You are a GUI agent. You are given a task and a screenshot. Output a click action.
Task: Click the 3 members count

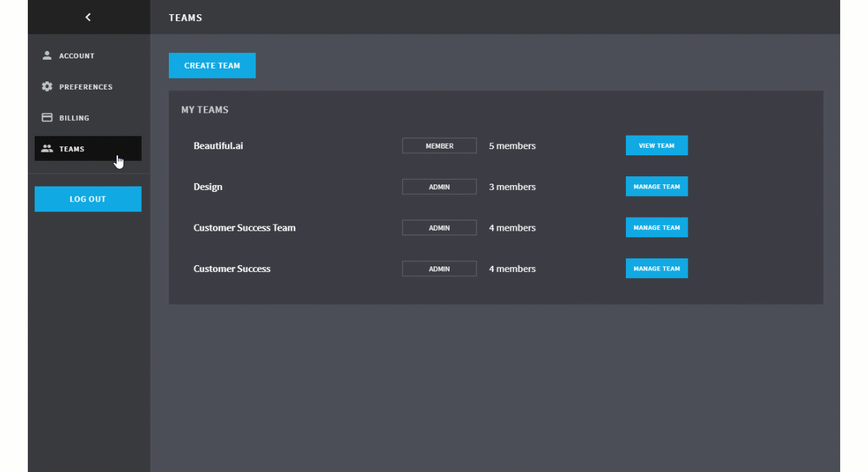pos(512,186)
